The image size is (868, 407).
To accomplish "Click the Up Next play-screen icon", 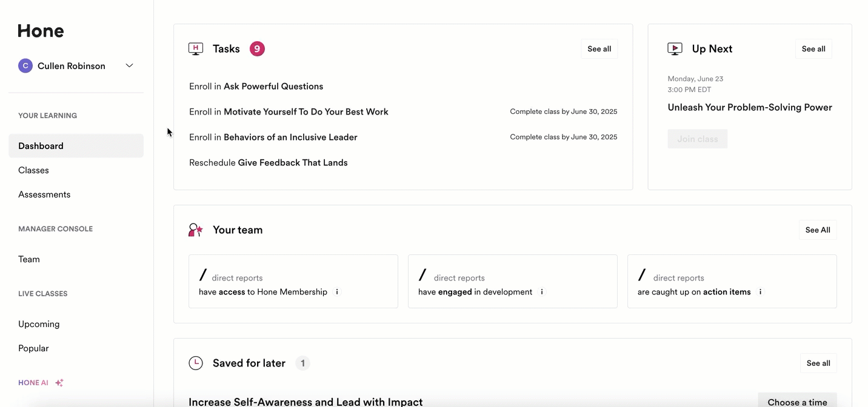I will pyautogui.click(x=675, y=49).
